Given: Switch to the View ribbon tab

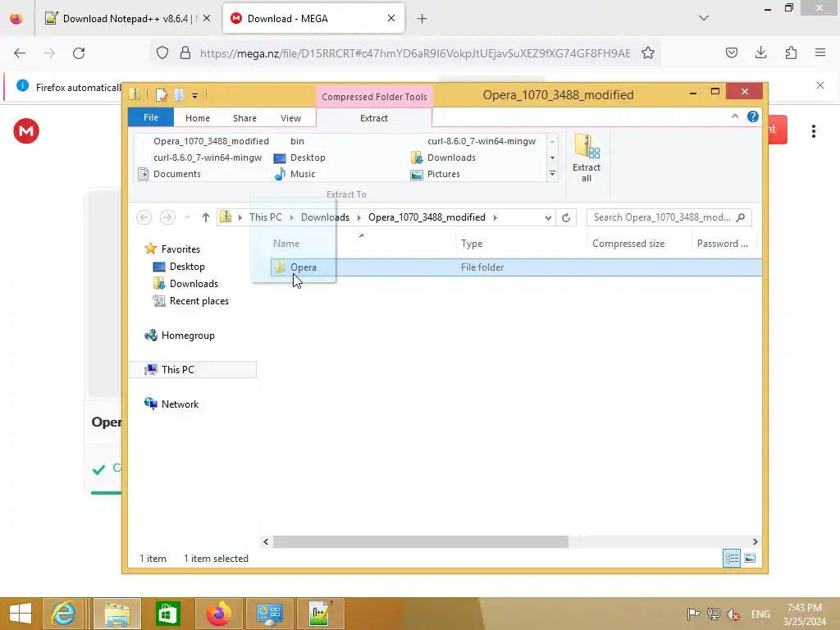Looking at the screenshot, I should coord(290,118).
